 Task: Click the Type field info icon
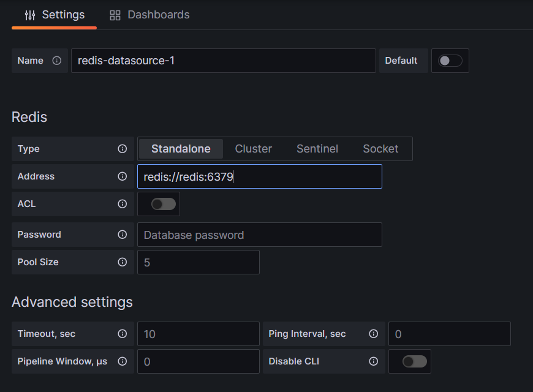pyautogui.click(x=122, y=149)
